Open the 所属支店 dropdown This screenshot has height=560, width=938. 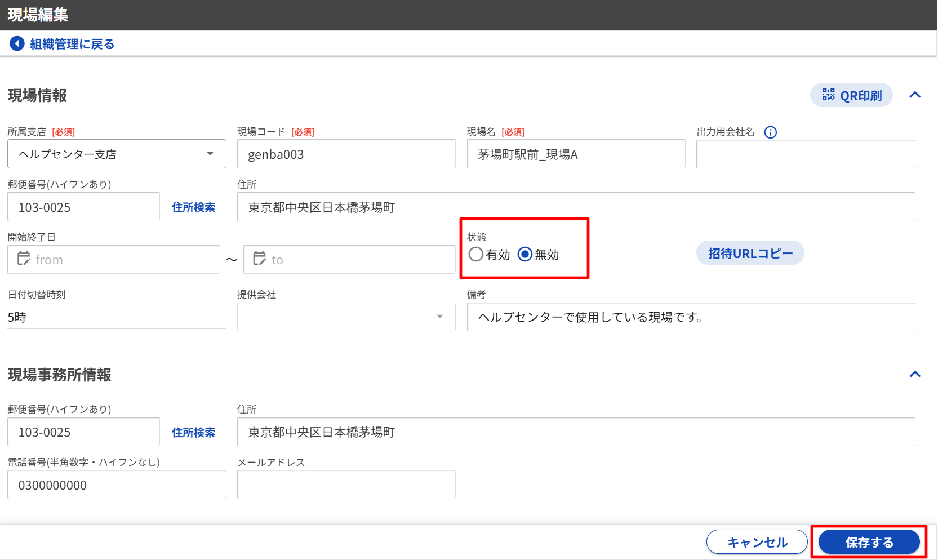(117, 154)
